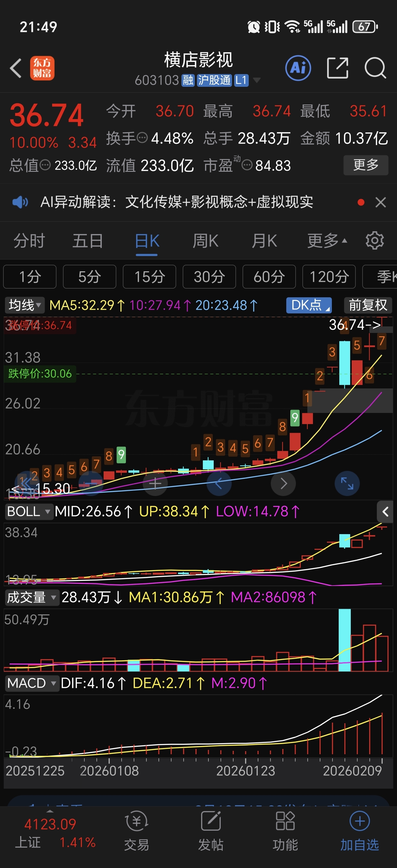The image size is (397, 868).
Task: Tap the 横店影视 stock title
Action: coord(198,60)
